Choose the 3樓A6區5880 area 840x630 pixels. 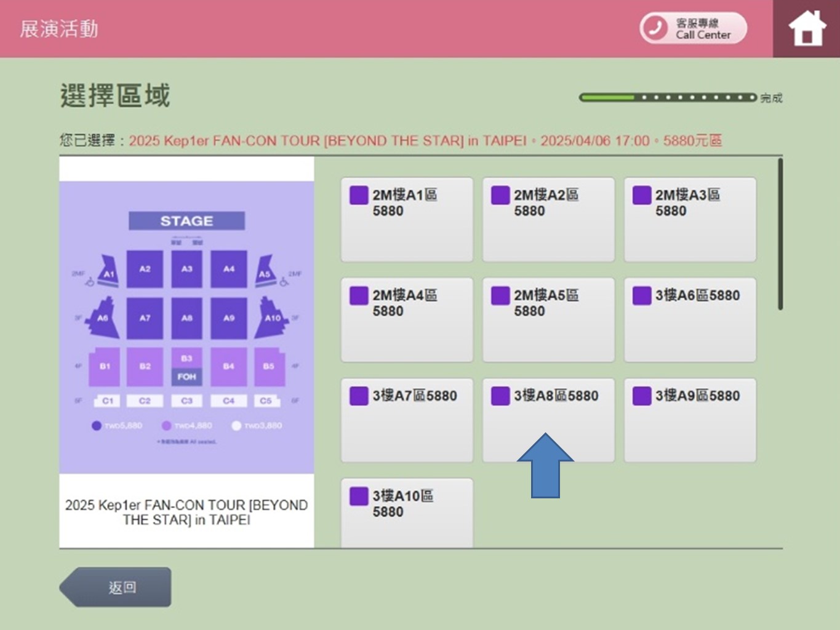pyautogui.click(x=690, y=320)
